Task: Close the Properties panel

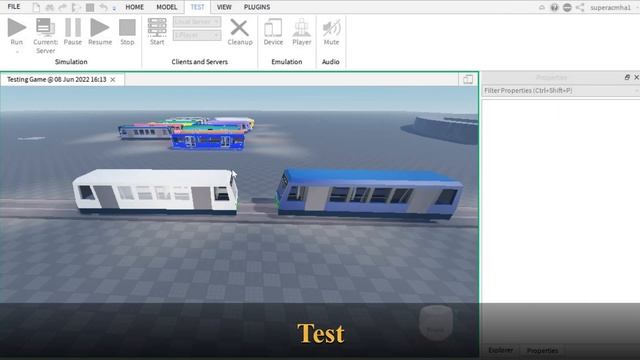Action: (x=636, y=77)
